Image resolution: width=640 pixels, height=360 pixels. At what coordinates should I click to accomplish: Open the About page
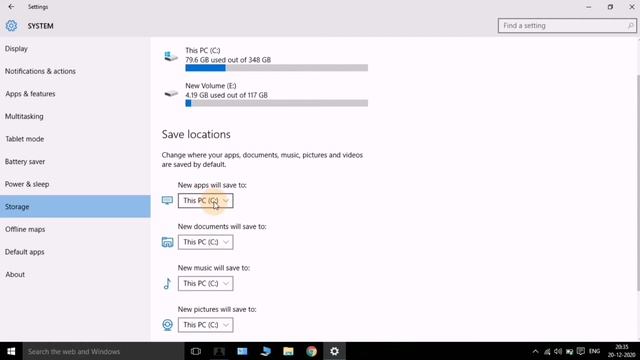coord(75,274)
